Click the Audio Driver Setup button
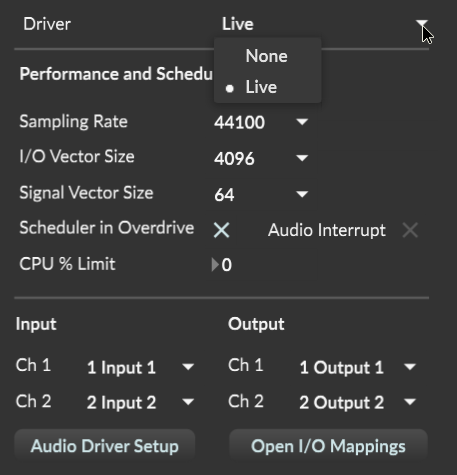 [x=105, y=446]
